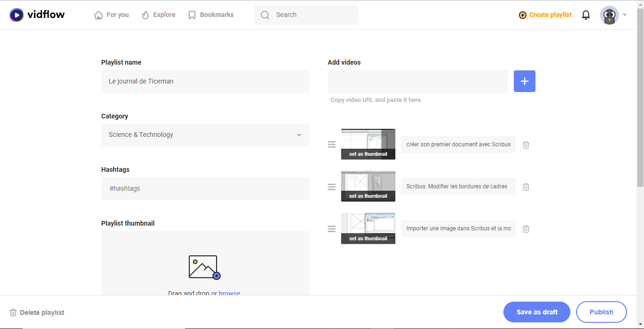Set 'créer son premier document' video as thumbnail
The image size is (644, 329).
pyautogui.click(x=368, y=154)
